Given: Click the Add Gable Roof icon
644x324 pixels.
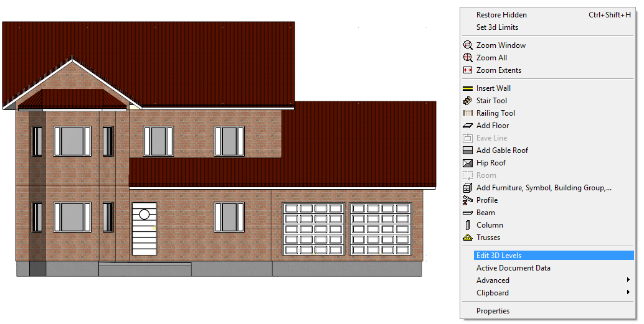Looking at the screenshot, I should tap(467, 150).
